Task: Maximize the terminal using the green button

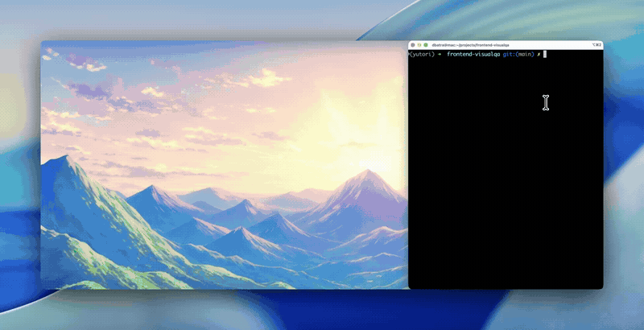Action: click(x=426, y=45)
